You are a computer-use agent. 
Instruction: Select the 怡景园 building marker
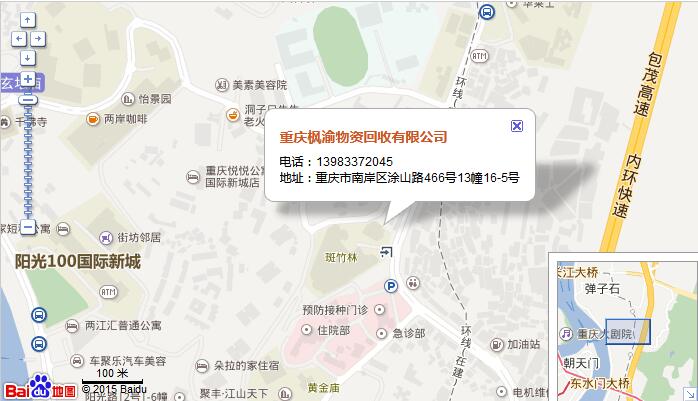128,99
